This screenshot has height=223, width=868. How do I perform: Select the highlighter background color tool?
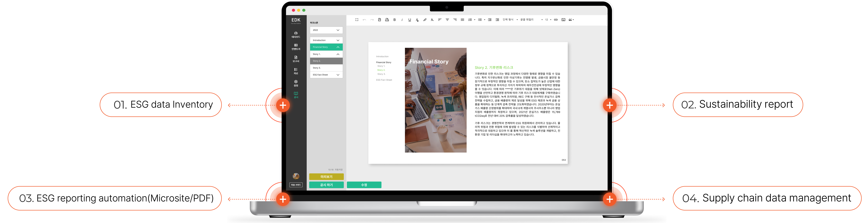(425, 20)
